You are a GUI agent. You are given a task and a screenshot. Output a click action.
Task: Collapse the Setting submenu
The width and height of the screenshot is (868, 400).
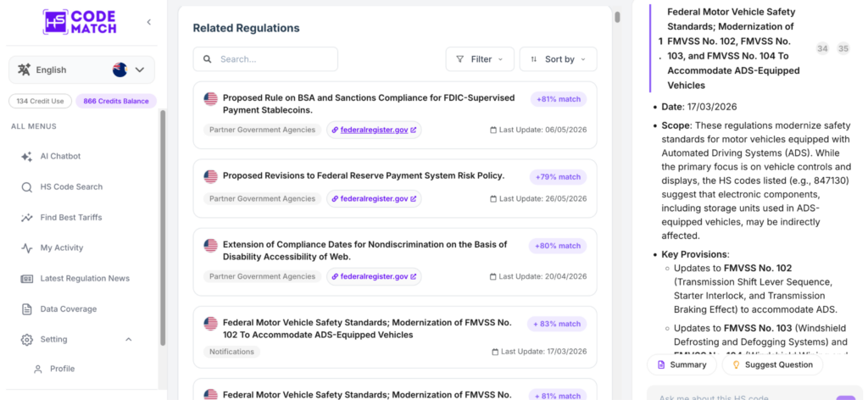[x=129, y=339]
